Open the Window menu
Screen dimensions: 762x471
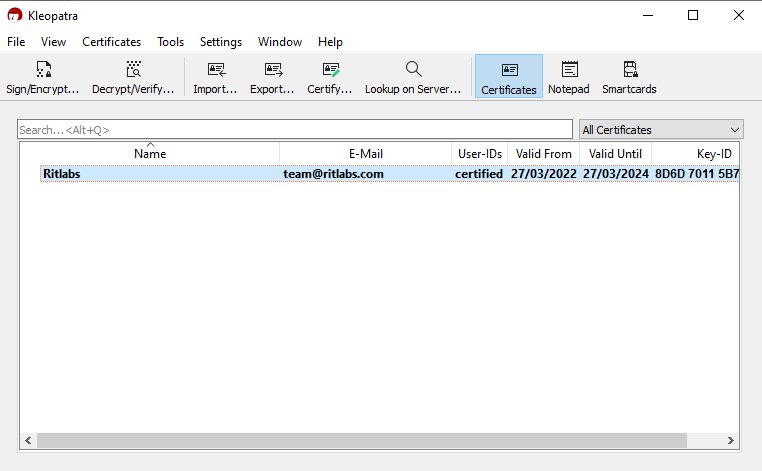[280, 42]
